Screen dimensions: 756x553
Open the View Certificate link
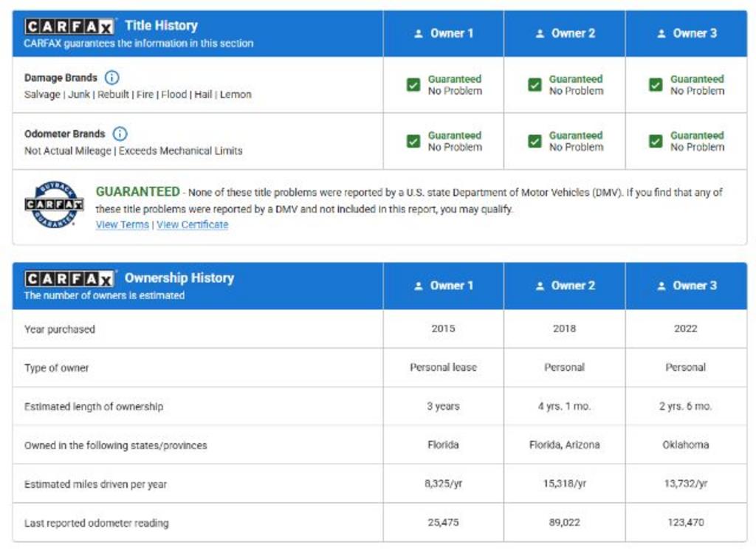[193, 224]
